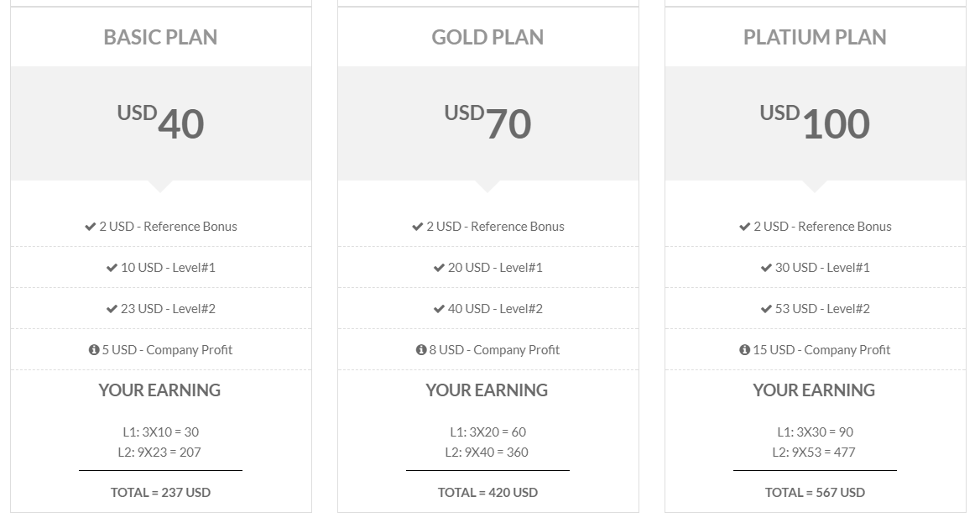Click YOUR EARNING heading in Gold Plan
980x518 pixels.
pyautogui.click(x=487, y=390)
